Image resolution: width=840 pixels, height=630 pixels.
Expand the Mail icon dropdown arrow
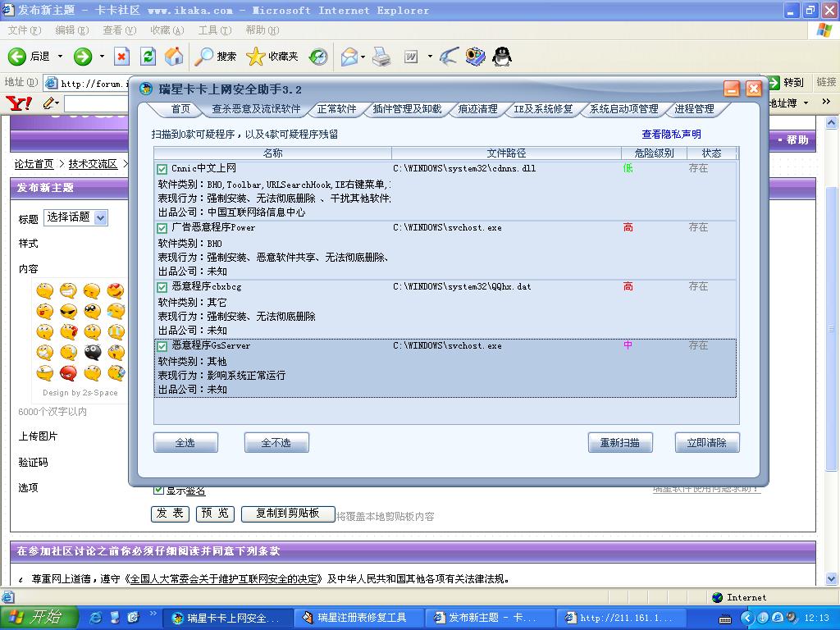point(363,57)
